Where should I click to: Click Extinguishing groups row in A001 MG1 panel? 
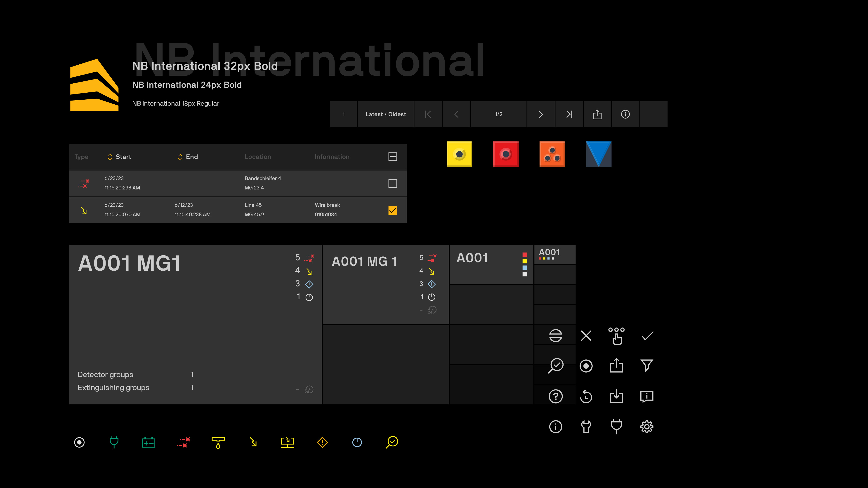point(135,388)
